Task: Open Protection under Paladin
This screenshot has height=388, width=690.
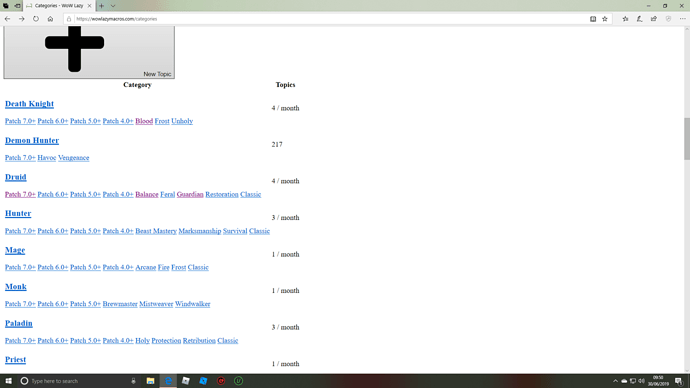Action: (x=166, y=340)
